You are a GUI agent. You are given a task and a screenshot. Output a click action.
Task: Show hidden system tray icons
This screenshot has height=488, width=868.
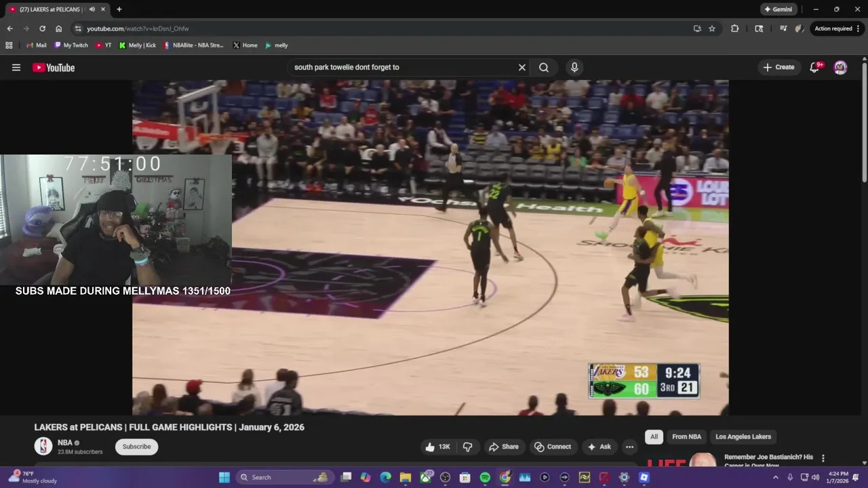(x=776, y=477)
